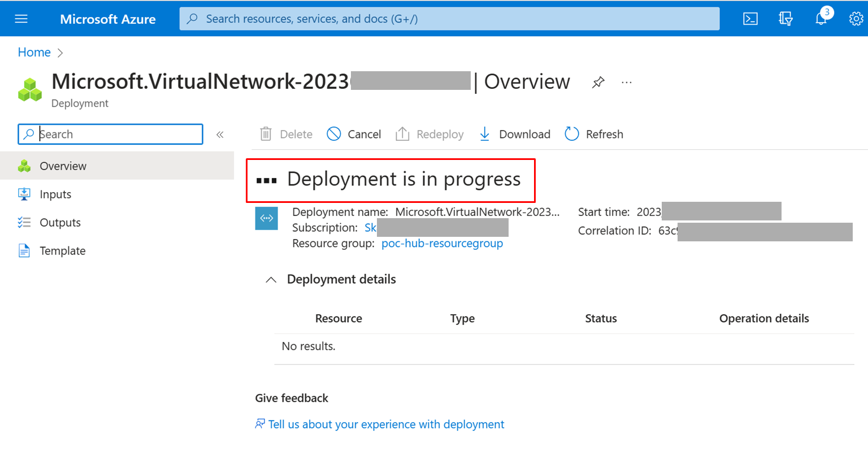Select Overview in the left menu
Image resolution: width=868 pixels, height=455 pixels.
pos(117,166)
